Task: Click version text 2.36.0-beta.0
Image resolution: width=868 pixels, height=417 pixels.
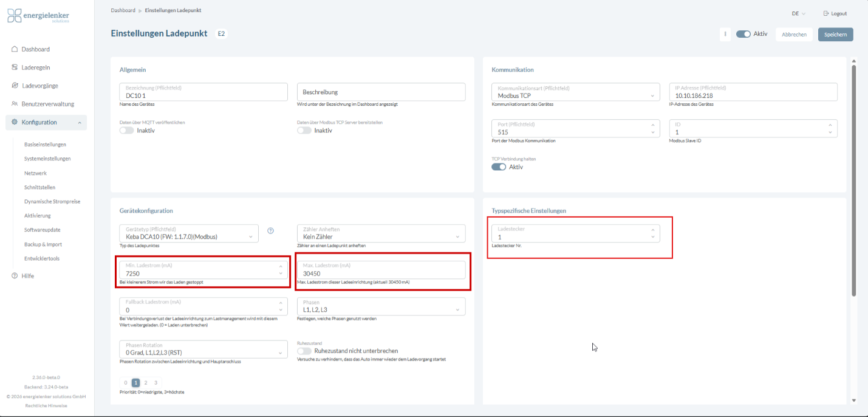Action: click(46, 377)
